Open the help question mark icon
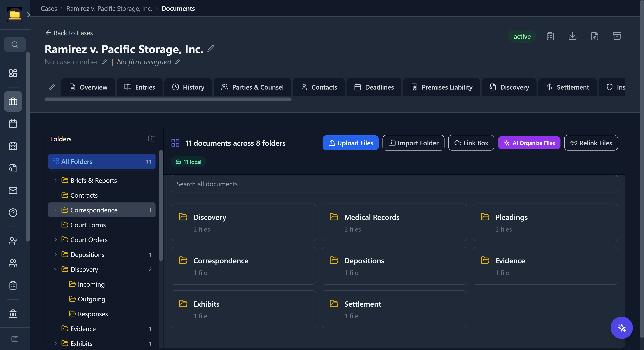644x350 pixels. tap(13, 212)
